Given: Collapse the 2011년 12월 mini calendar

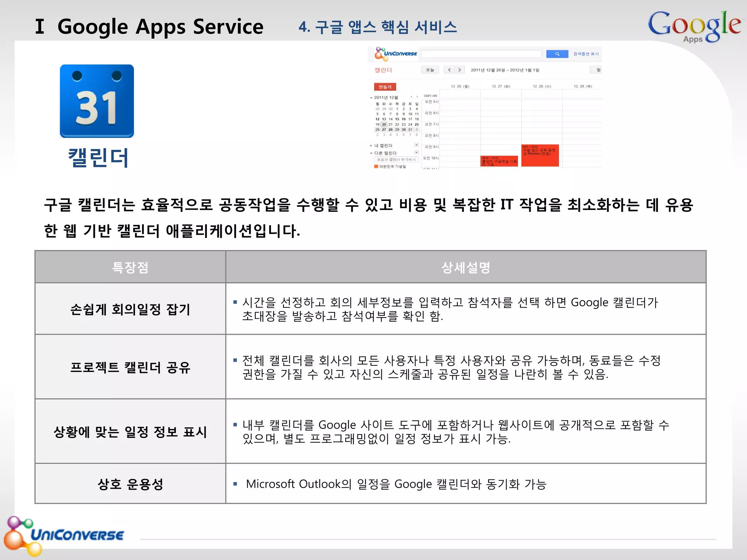Looking at the screenshot, I should 371,98.
